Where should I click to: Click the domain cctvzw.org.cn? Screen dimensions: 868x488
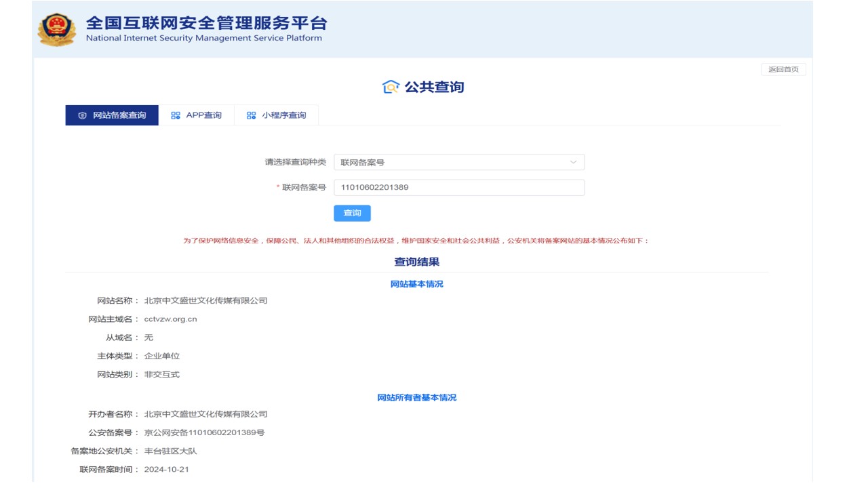pyautogui.click(x=170, y=319)
